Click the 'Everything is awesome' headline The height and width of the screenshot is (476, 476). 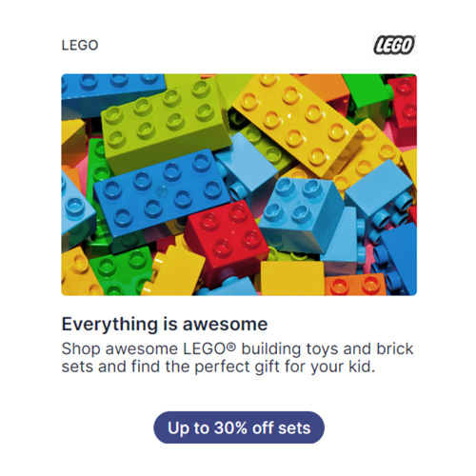point(165,325)
